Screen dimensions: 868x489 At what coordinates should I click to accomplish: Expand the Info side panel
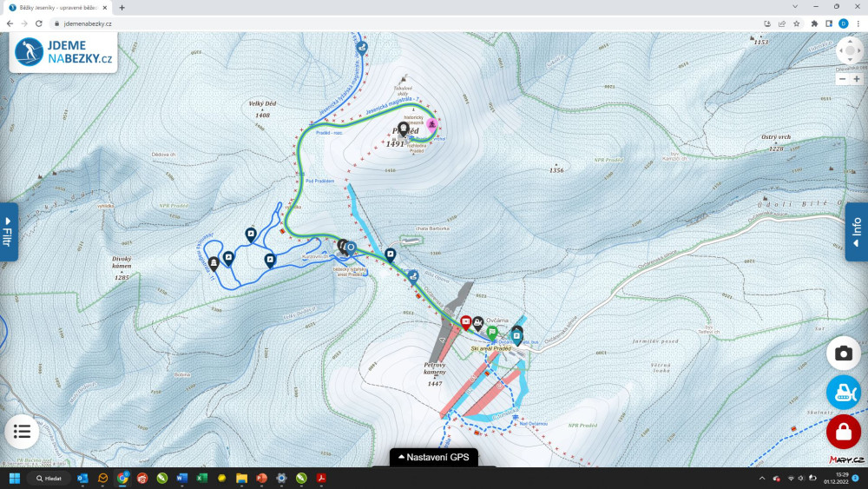(858, 232)
